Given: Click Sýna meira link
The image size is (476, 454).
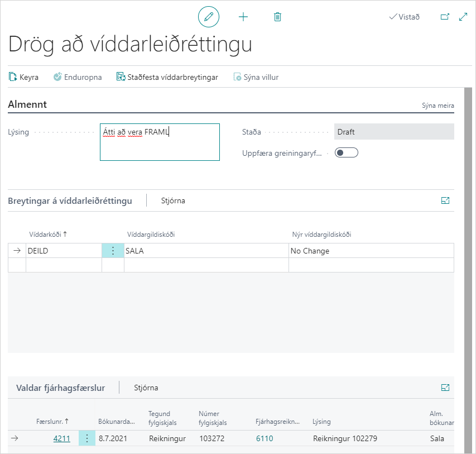Looking at the screenshot, I should (437, 106).
